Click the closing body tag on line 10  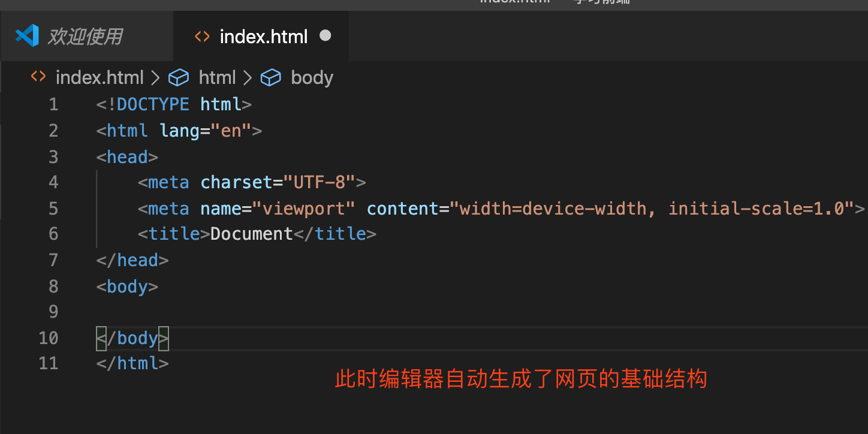pos(132,338)
